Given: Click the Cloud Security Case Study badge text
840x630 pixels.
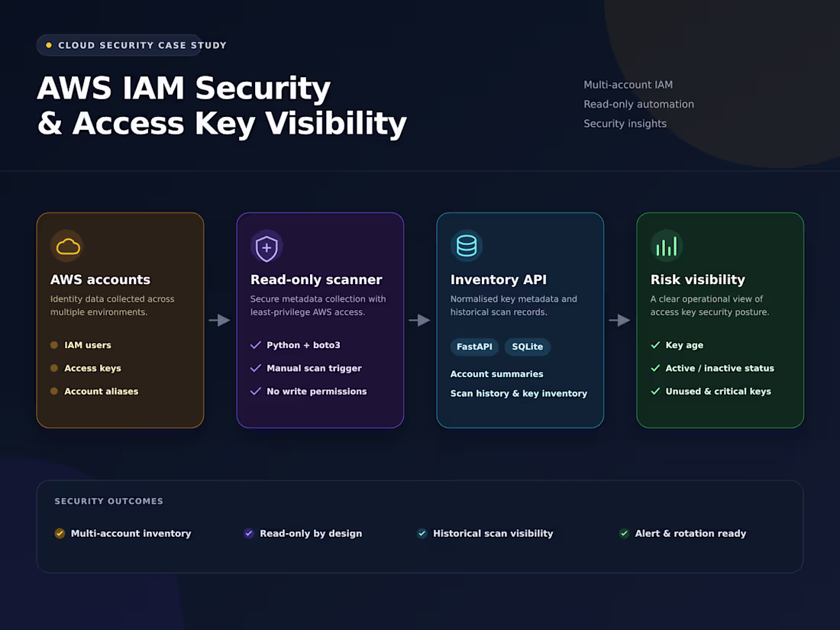Looking at the screenshot, I should click(x=143, y=46).
